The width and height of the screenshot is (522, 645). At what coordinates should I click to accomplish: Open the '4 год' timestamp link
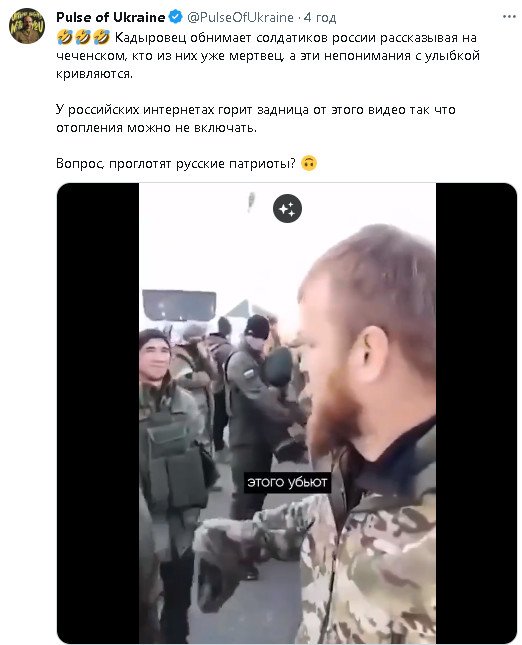point(320,17)
